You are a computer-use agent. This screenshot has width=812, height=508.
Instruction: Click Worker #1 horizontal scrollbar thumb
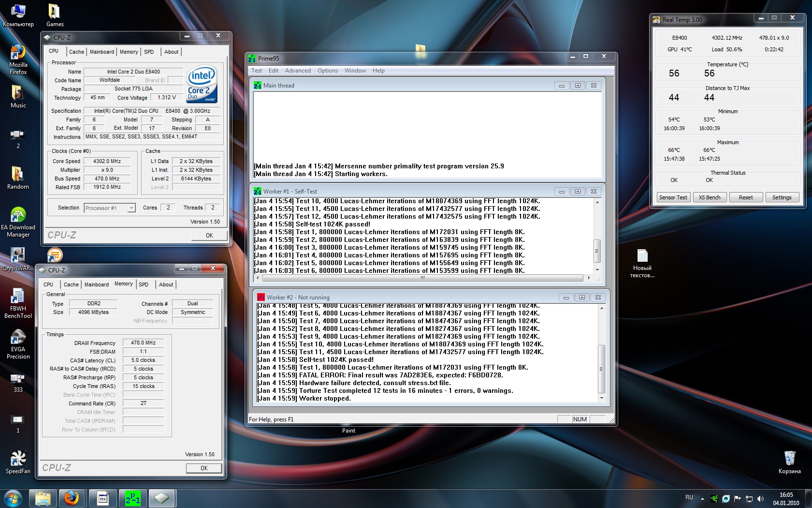coord(422,278)
